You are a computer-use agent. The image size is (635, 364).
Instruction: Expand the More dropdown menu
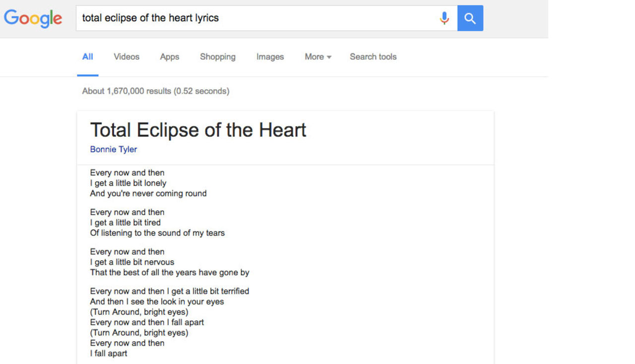click(317, 57)
